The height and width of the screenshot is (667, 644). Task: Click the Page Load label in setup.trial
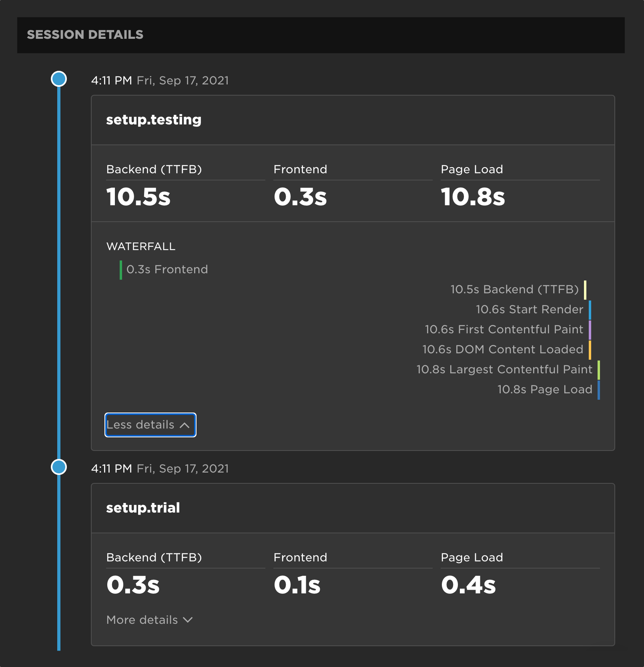pos(472,557)
